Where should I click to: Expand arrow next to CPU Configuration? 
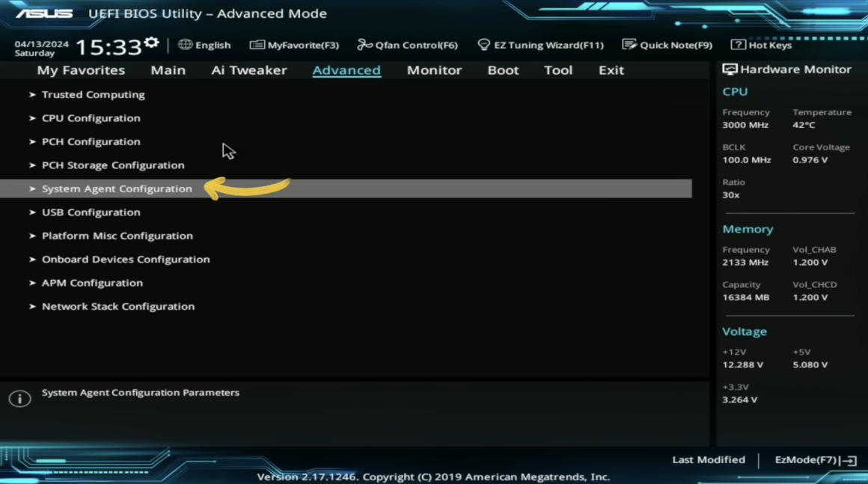[32, 118]
